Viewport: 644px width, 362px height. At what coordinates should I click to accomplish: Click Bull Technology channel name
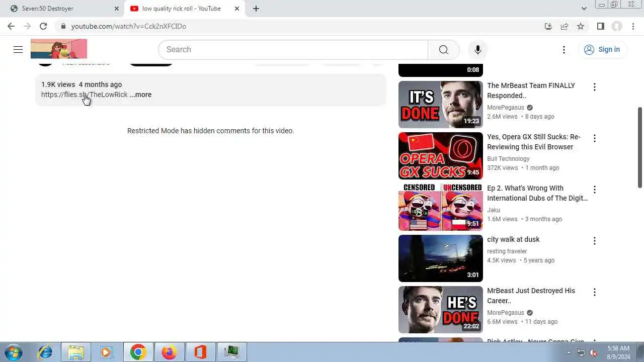pos(508,159)
